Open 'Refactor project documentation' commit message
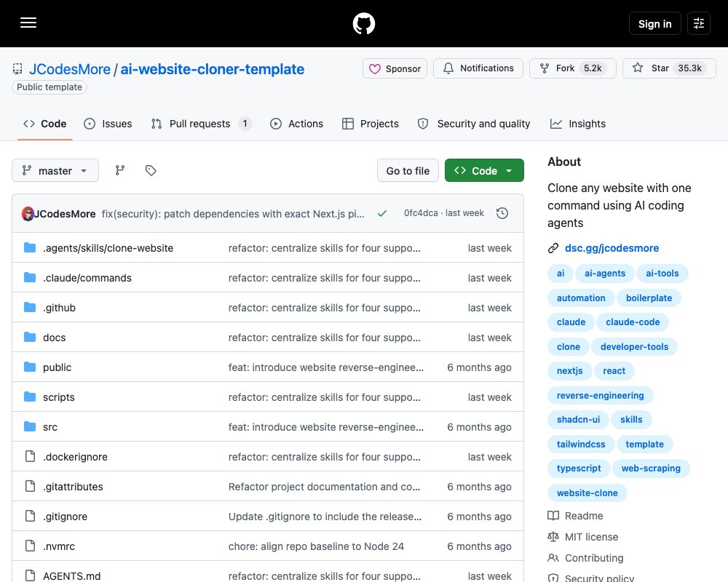Image resolution: width=728 pixels, height=582 pixels. click(324, 487)
